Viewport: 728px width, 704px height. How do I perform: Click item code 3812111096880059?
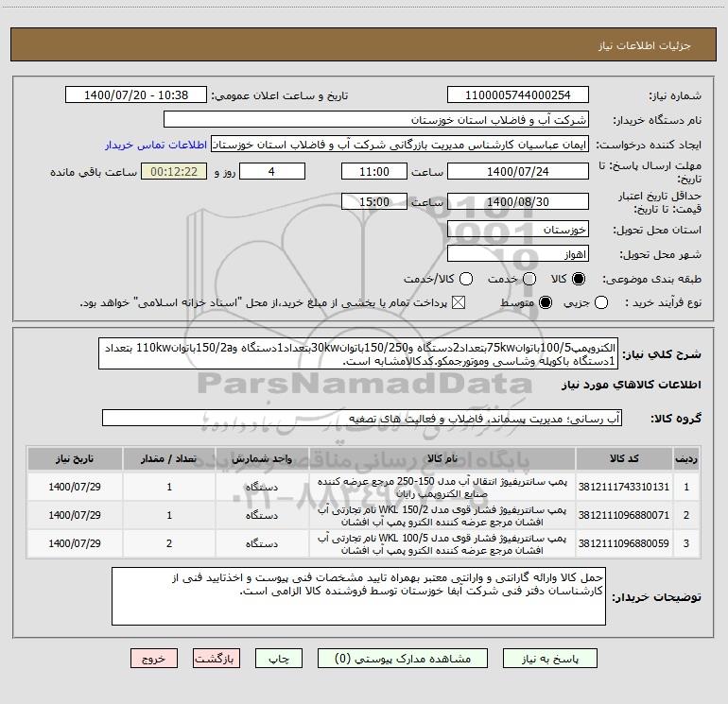coord(624,543)
